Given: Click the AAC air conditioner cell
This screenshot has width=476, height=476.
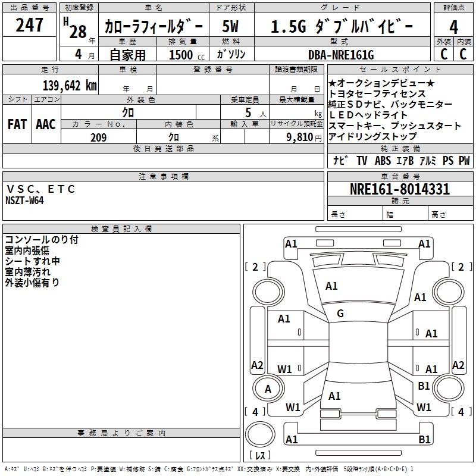Looking at the screenshot, I should tap(46, 124).
